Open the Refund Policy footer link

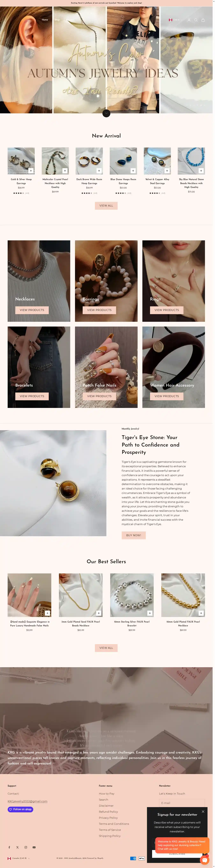[x=108, y=812]
